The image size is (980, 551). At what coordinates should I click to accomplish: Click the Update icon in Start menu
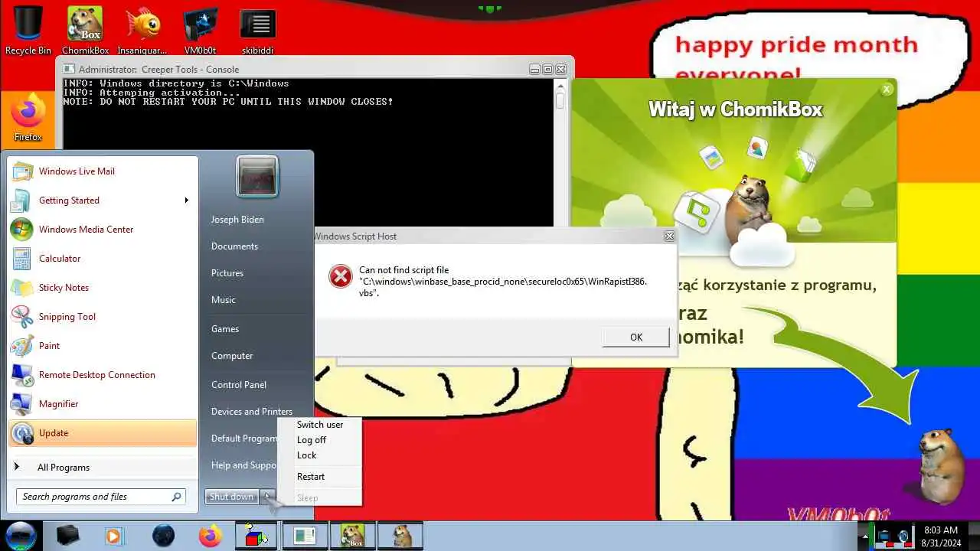tap(23, 433)
